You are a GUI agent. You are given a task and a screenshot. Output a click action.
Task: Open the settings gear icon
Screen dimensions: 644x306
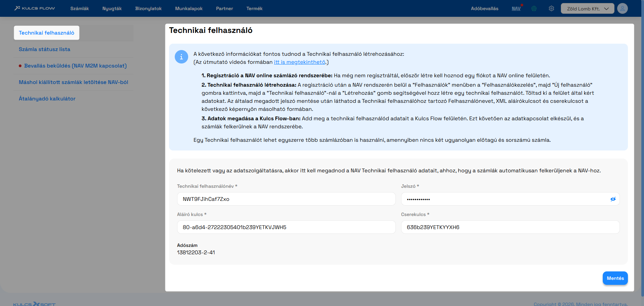point(551,8)
